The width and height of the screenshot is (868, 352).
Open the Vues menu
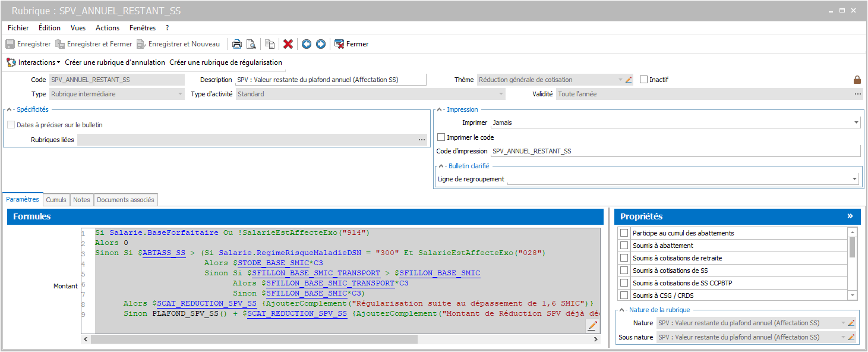tap(78, 28)
